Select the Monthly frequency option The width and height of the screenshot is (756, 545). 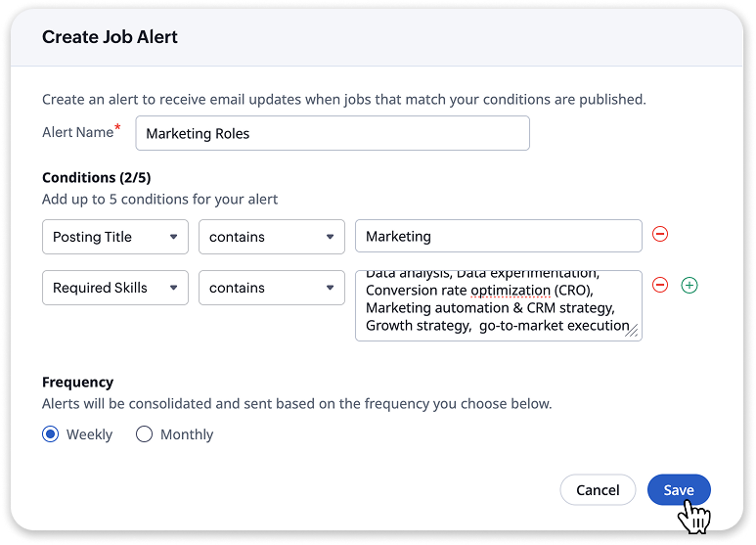click(x=145, y=434)
